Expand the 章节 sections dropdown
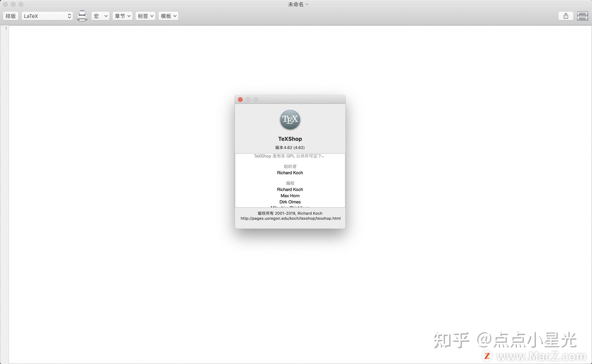The height and width of the screenshot is (364, 592). pyautogui.click(x=122, y=16)
